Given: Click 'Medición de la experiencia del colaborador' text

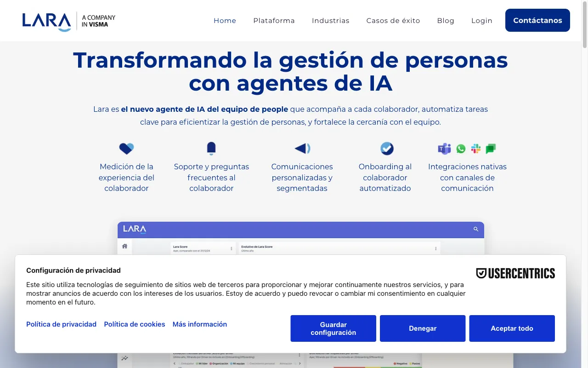Looking at the screenshot, I should (126, 178).
